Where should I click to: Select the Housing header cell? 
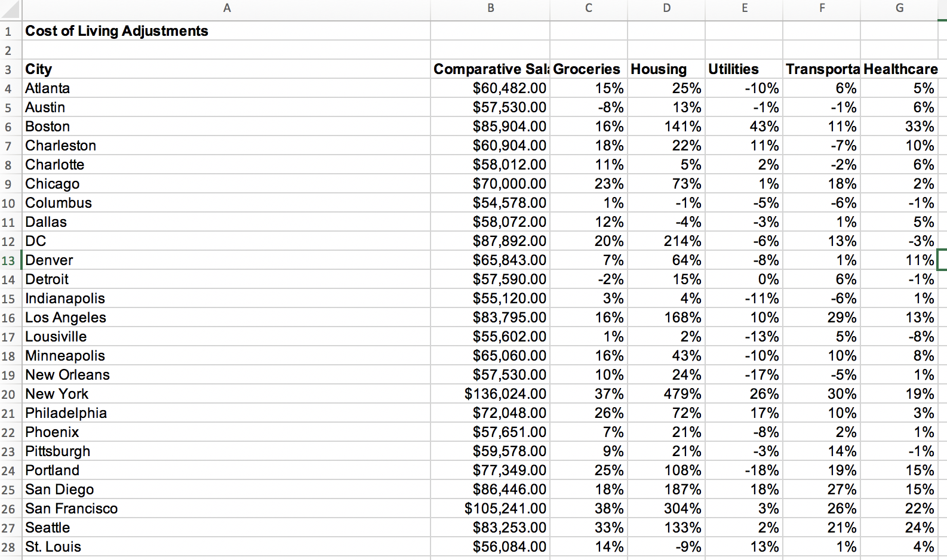click(666, 69)
